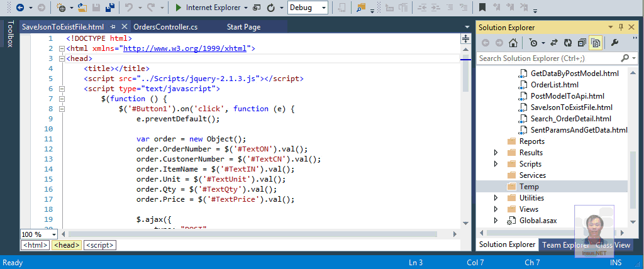Viewport: 644px width, 269px height.
Task: Click the editor vertical scrollbar down arrow
Action: pos(466,222)
